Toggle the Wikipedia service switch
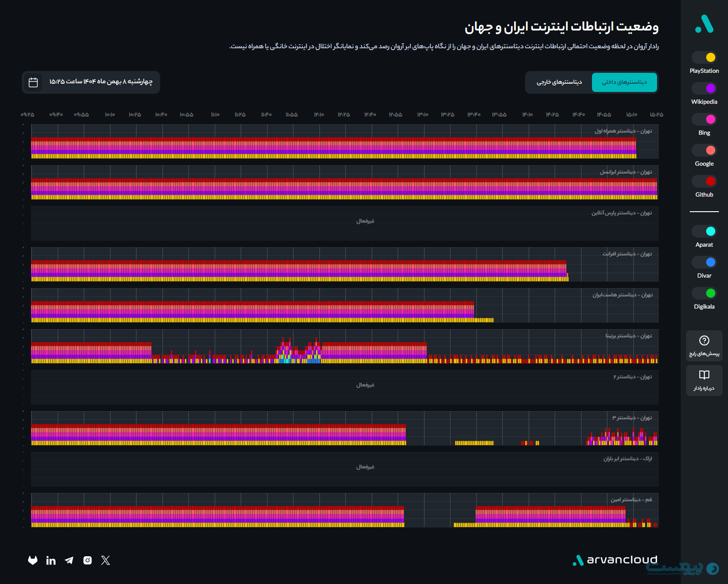 [x=704, y=88]
